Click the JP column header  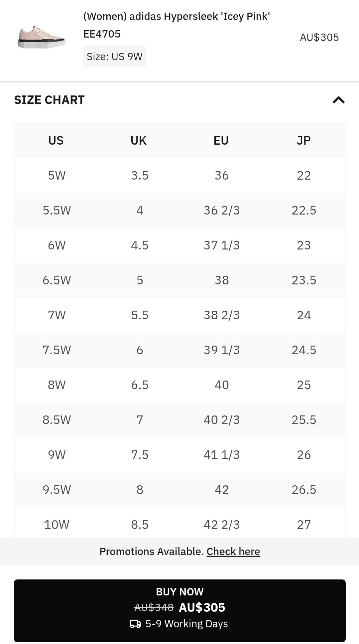click(303, 140)
